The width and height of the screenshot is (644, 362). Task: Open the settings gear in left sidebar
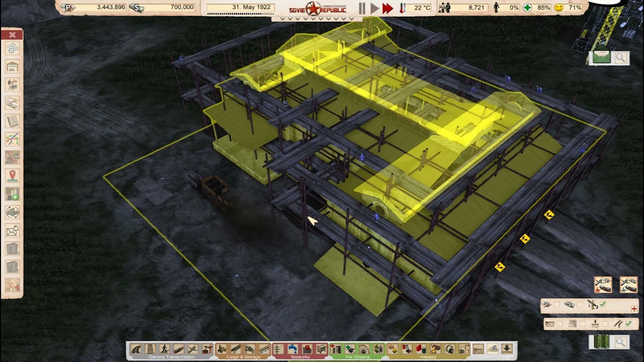[13, 48]
